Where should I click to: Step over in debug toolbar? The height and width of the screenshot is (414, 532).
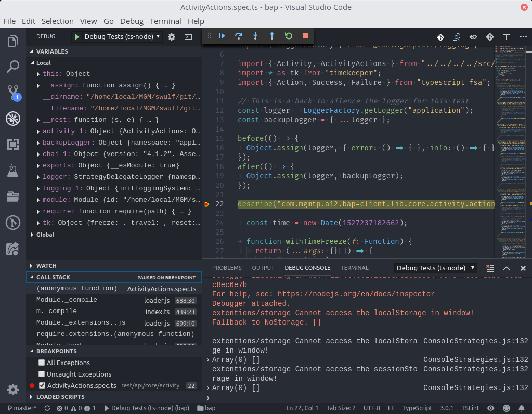239,36
